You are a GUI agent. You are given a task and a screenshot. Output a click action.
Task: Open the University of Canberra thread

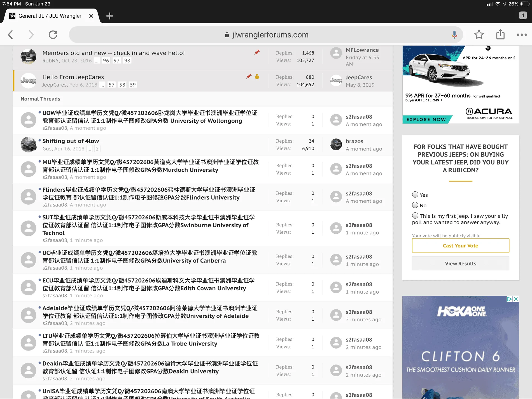(150, 257)
